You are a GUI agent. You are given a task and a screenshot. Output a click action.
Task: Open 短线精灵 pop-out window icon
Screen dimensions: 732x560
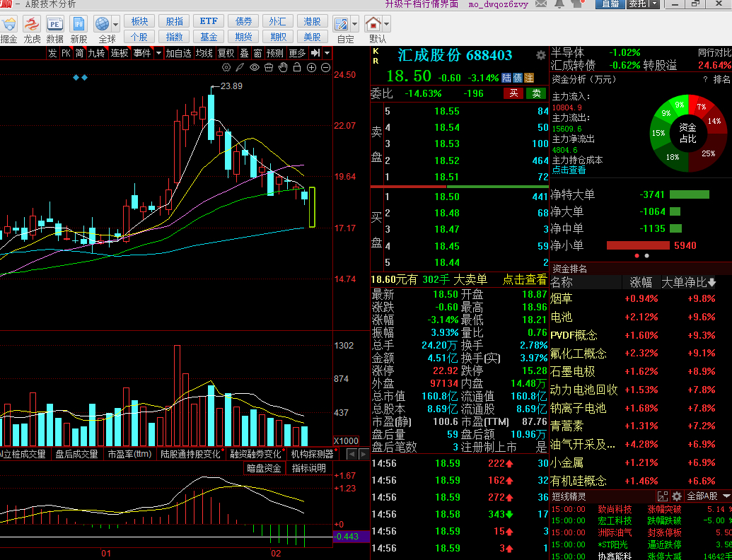[x=663, y=496]
